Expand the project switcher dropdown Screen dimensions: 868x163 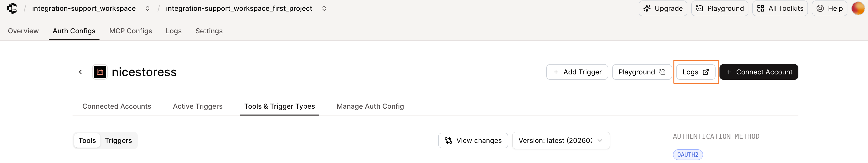[x=324, y=8]
